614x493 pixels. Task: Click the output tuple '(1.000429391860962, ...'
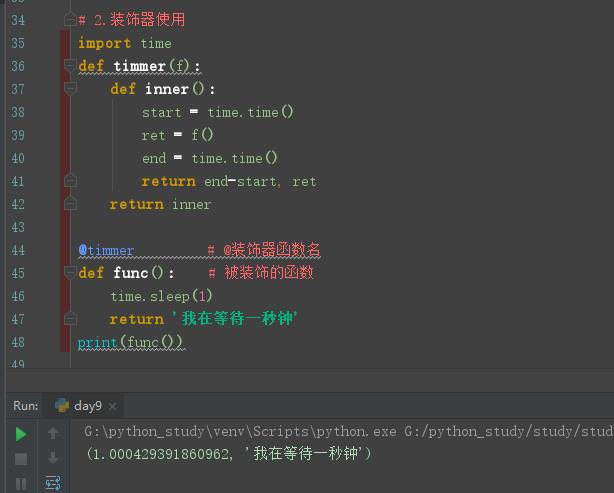tap(229, 454)
